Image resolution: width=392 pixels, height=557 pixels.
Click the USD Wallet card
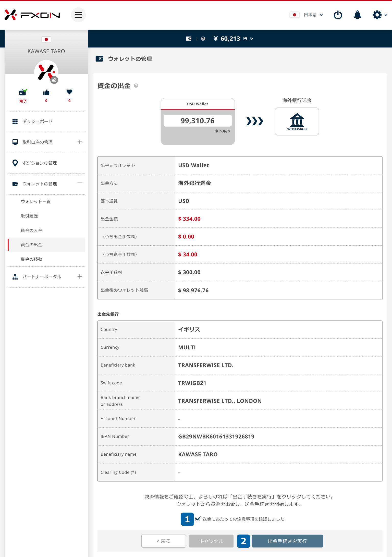[198, 122]
